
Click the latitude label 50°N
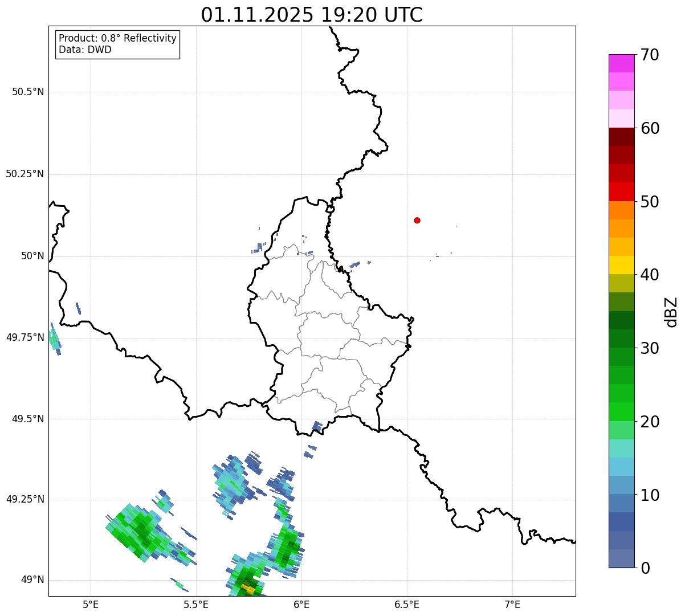point(32,256)
